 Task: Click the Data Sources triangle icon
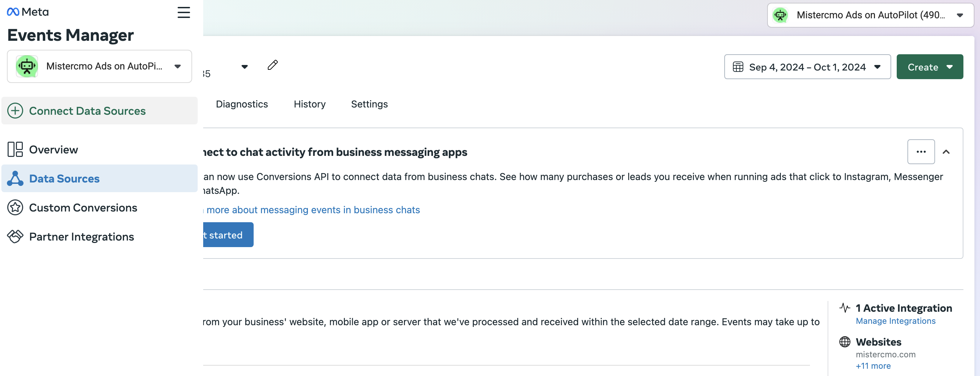click(15, 178)
